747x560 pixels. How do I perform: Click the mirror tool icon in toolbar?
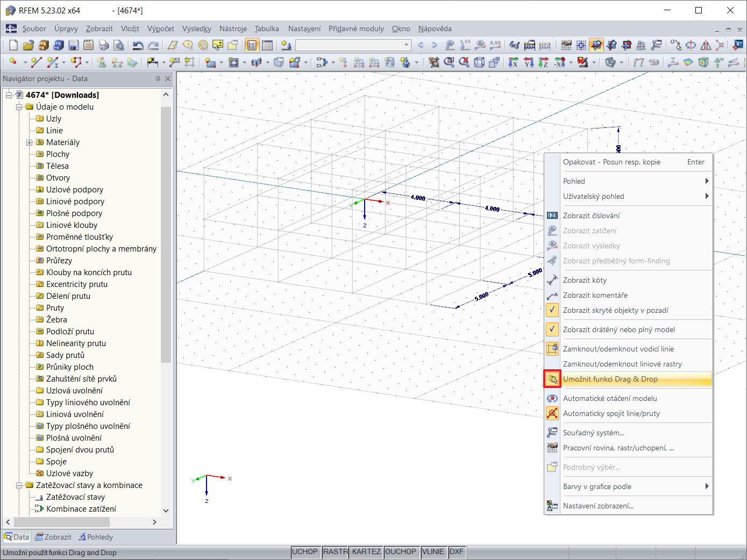(706, 46)
